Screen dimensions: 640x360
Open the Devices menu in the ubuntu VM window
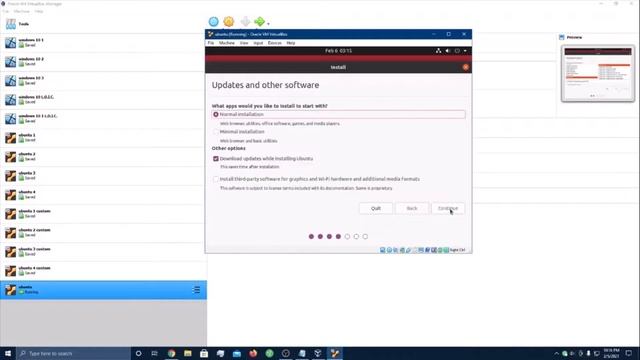coord(274,43)
